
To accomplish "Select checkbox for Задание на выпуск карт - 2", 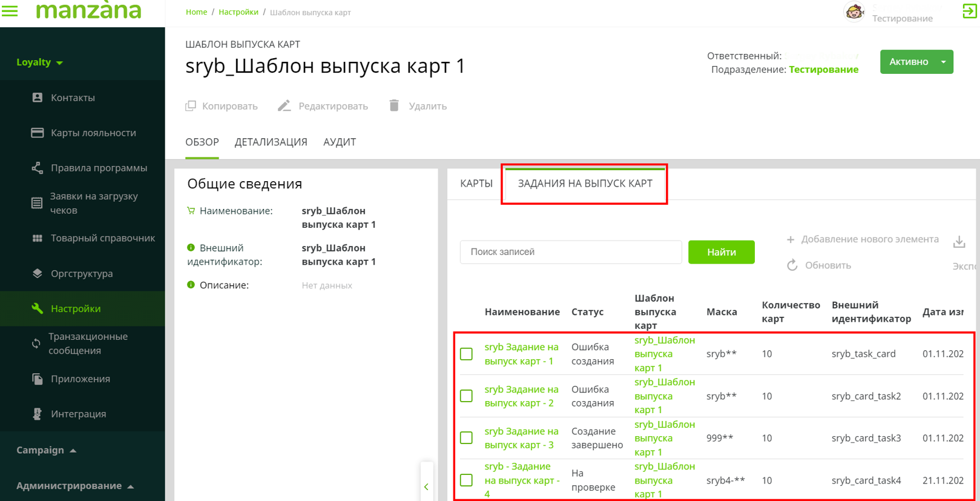I will coord(466,396).
